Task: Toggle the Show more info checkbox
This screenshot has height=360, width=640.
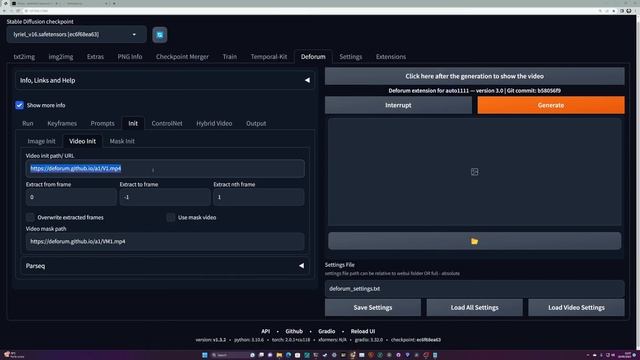Action: [x=19, y=105]
